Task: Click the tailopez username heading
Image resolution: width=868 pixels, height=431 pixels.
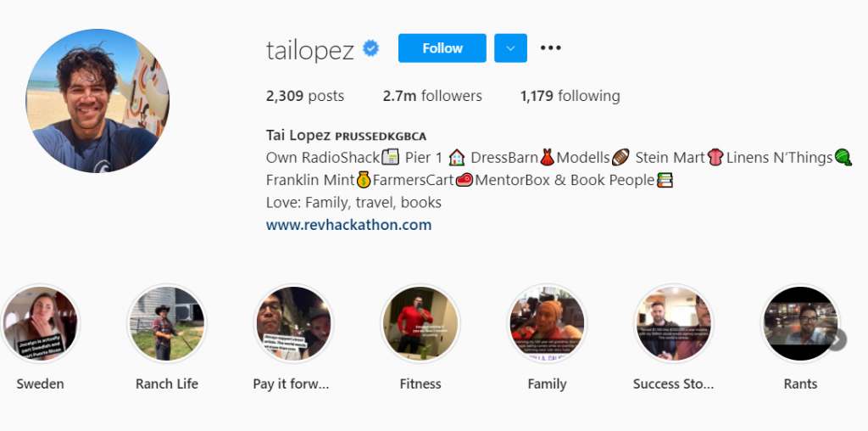Action: tap(310, 50)
